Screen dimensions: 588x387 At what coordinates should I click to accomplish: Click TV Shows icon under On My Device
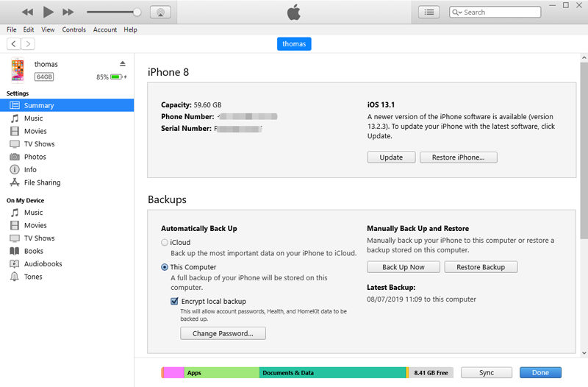click(x=15, y=238)
